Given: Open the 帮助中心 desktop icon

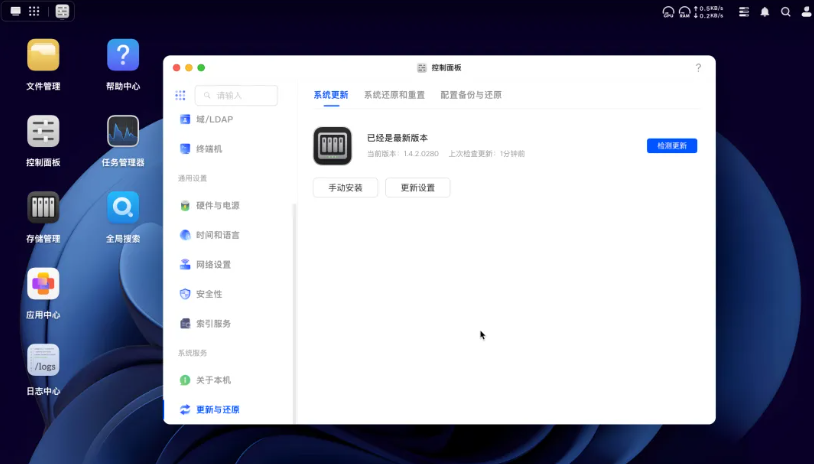Looking at the screenshot, I should (123, 55).
